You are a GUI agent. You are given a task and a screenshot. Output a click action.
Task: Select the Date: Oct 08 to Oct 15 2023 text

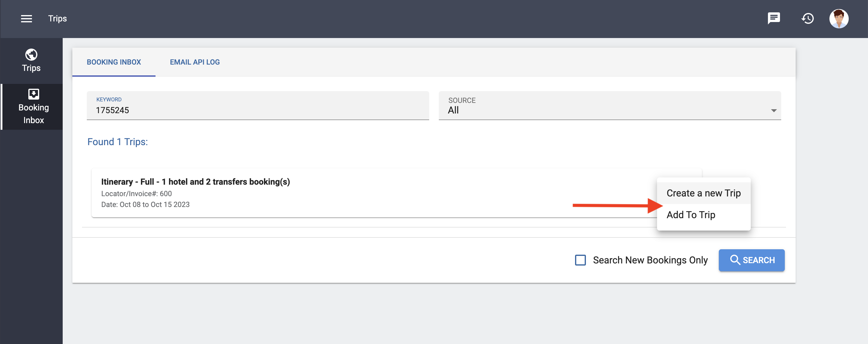(x=145, y=204)
